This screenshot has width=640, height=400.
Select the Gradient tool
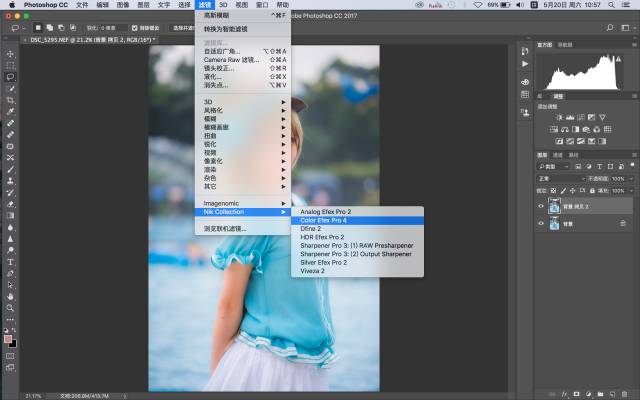click(10, 215)
